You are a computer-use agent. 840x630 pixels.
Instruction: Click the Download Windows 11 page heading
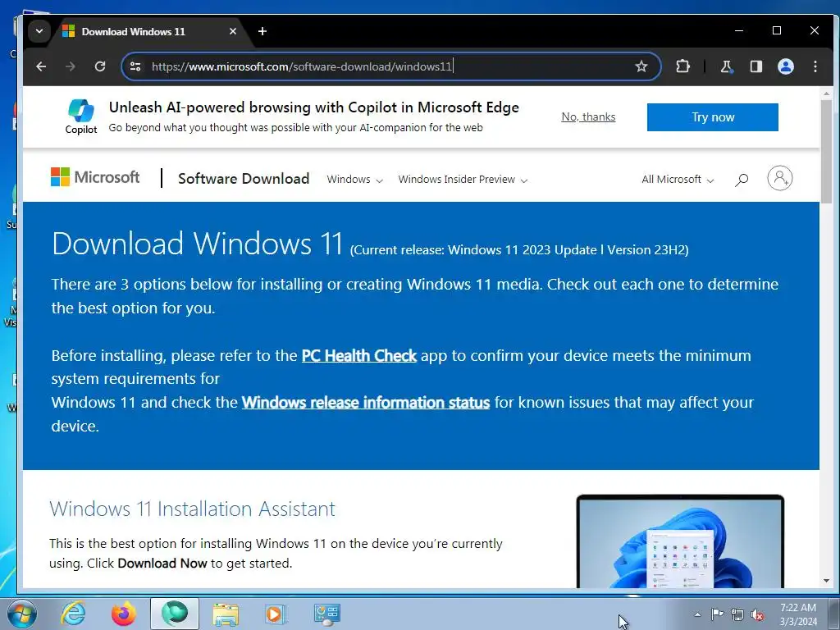point(197,244)
